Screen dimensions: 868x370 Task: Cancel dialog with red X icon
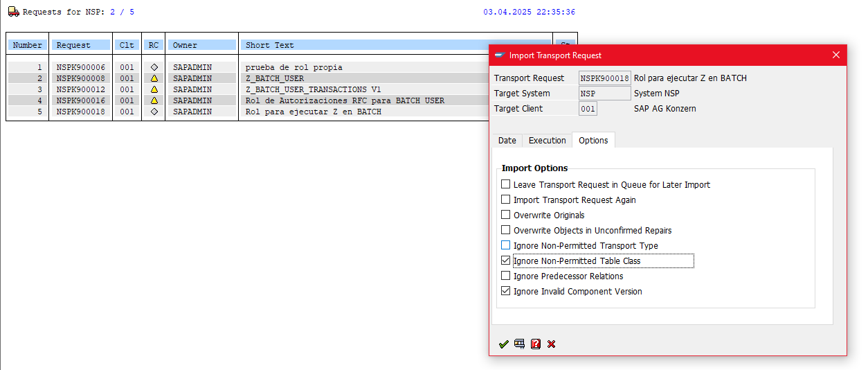(x=552, y=344)
